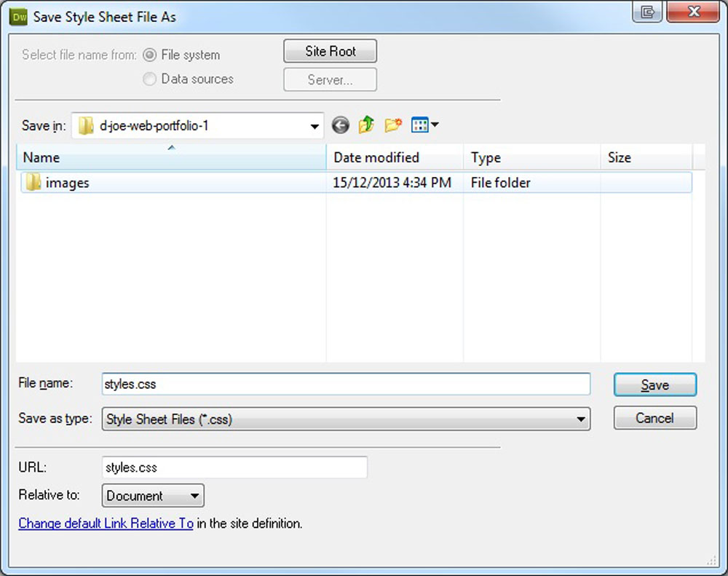Open the View Menu icon

(x=424, y=126)
